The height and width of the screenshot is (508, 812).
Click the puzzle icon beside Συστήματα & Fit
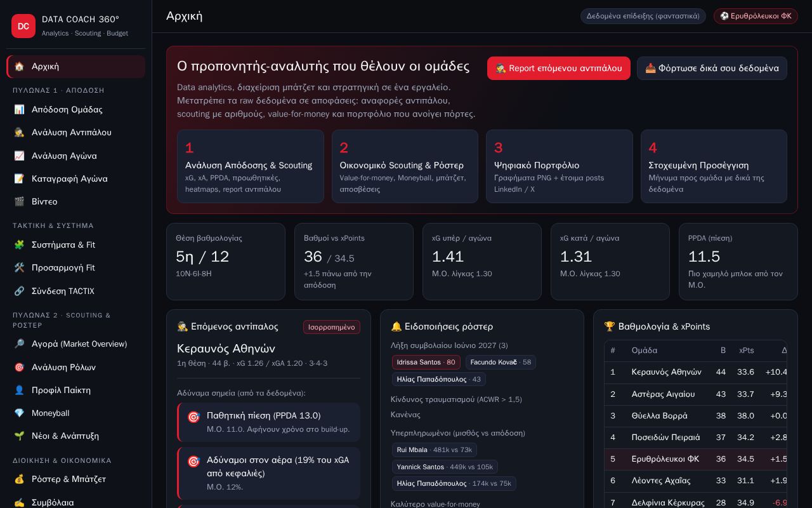[x=19, y=244]
